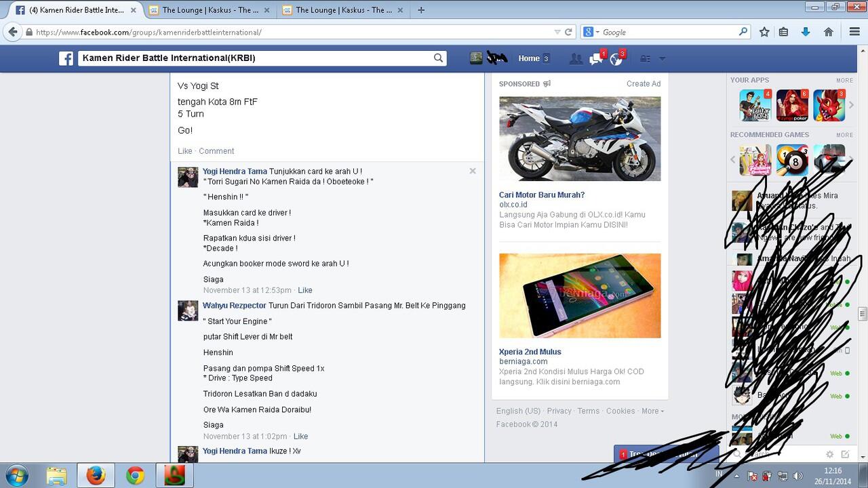Open the Xperia phone ad image
The height and width of the screenshot is (488, 868).
[x=580, y=296]
